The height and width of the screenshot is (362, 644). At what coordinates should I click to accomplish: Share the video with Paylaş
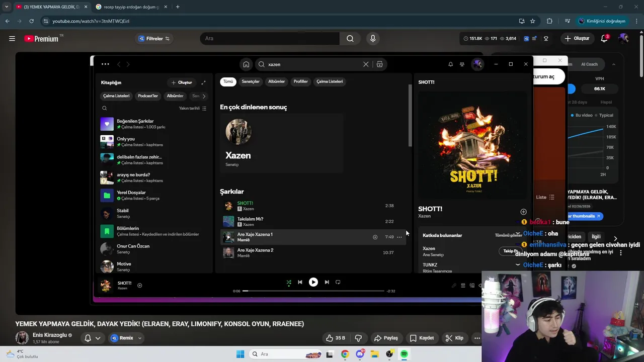386,338
